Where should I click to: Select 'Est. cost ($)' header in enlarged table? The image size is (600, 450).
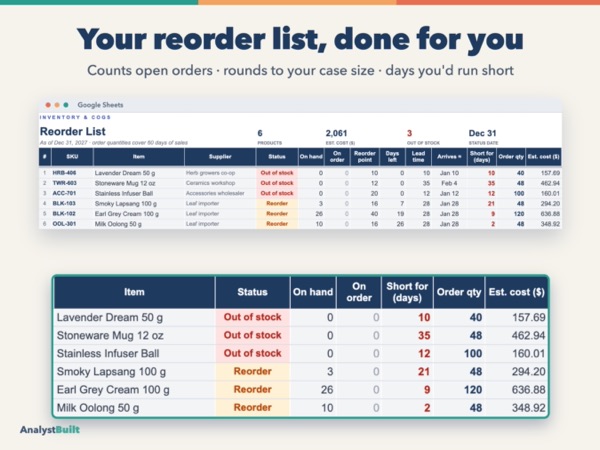[516, 292]
